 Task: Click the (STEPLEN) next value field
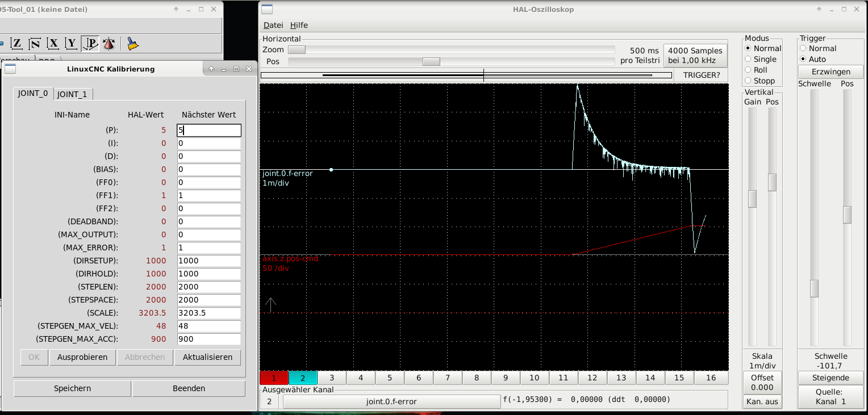tap(209, 287)
